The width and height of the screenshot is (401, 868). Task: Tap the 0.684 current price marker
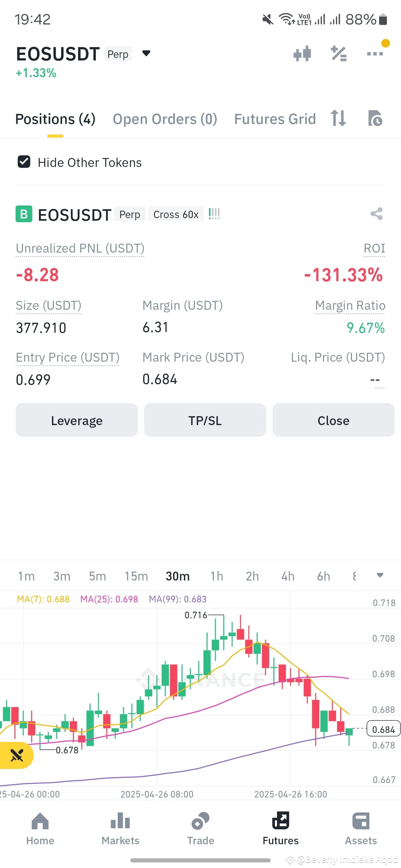click(384, 729)
